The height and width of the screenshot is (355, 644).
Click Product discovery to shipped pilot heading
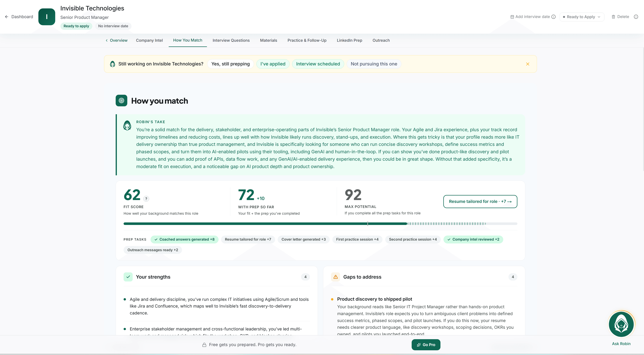tap(374, 299)
